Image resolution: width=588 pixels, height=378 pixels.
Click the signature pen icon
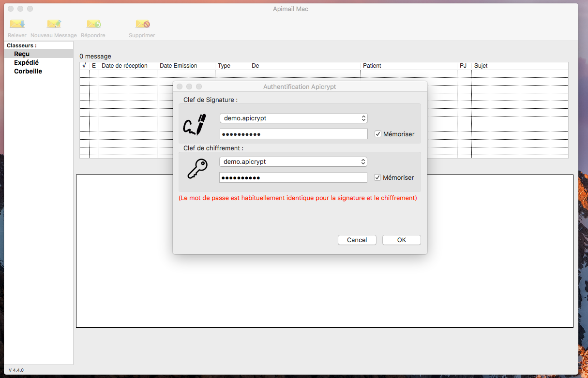pyautogui.click(x=195, y=124)
